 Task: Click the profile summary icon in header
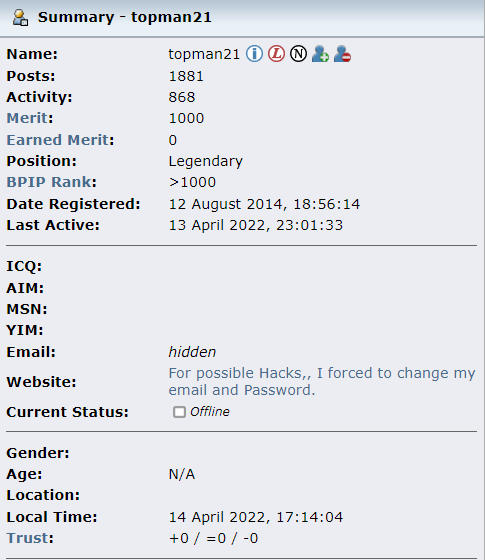pyautogui.click(x=20, y=18)
